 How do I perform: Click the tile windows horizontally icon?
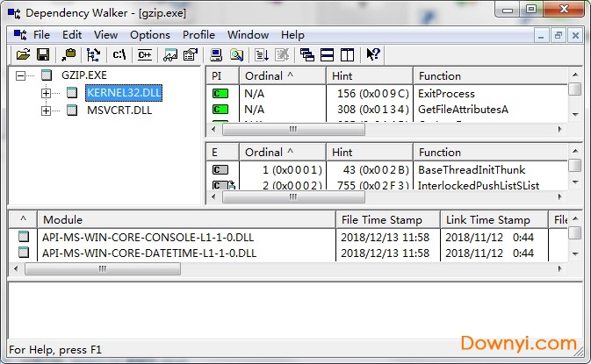coord(327,54)
